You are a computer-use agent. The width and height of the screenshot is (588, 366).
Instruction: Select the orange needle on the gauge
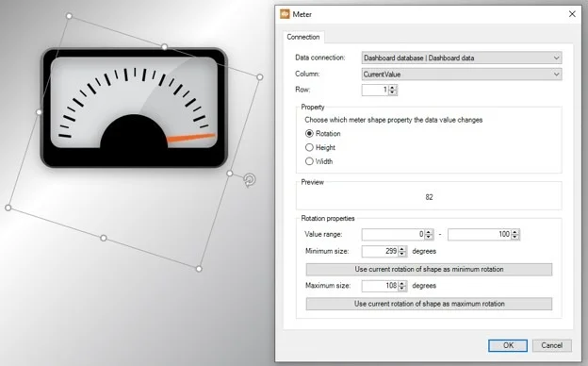click(191, 138)
